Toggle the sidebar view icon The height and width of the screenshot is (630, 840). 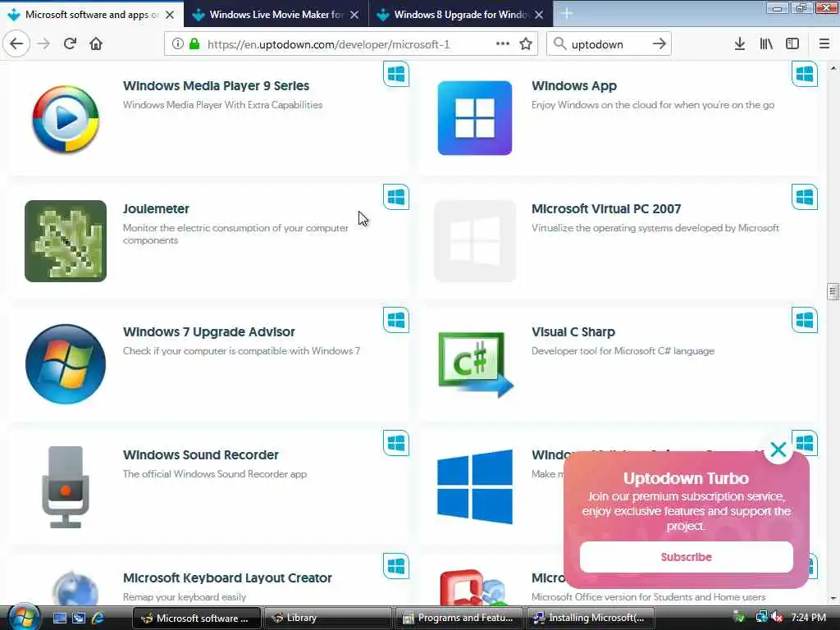click(792, 44)
